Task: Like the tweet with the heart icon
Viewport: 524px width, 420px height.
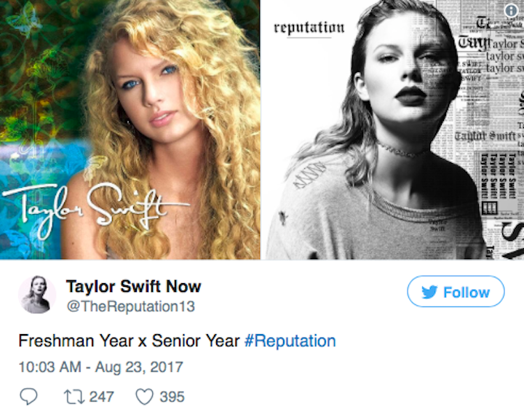Action: [145, 397]
